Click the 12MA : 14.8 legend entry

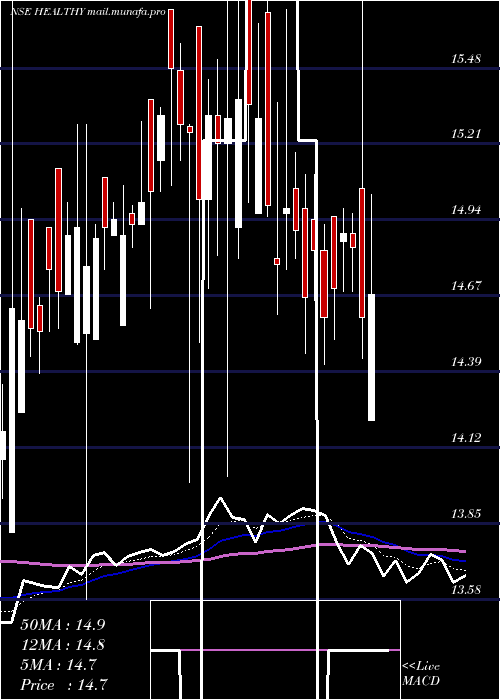tap(63, 645)
